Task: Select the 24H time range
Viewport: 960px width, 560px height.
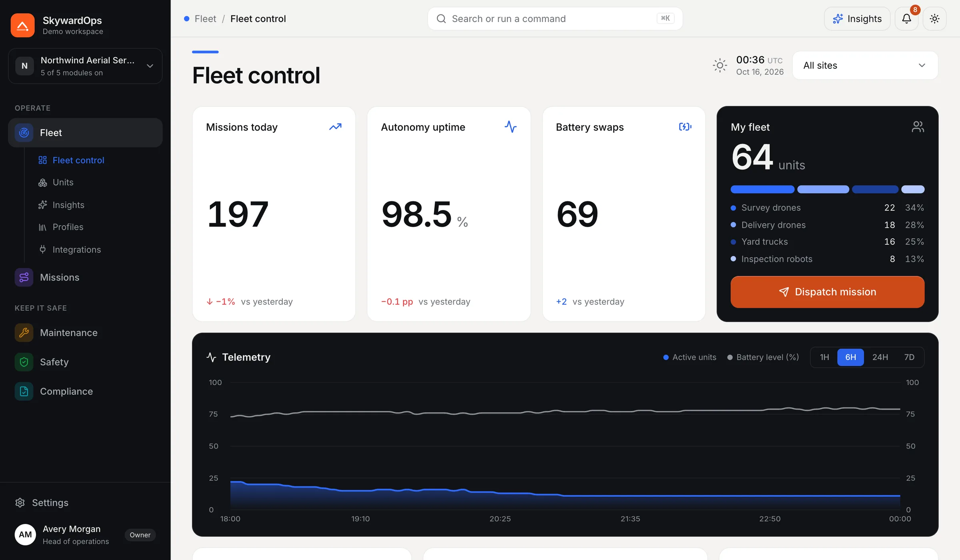Action: [880, 357]
